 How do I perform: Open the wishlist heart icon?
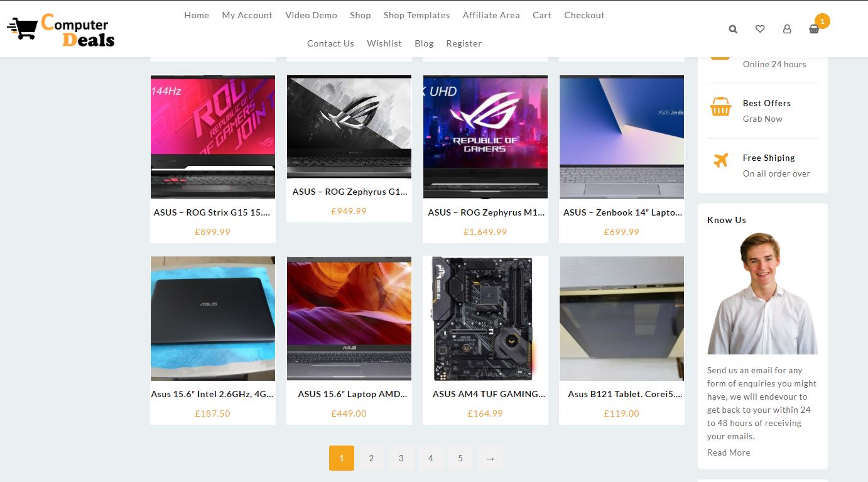click(760, 29)
